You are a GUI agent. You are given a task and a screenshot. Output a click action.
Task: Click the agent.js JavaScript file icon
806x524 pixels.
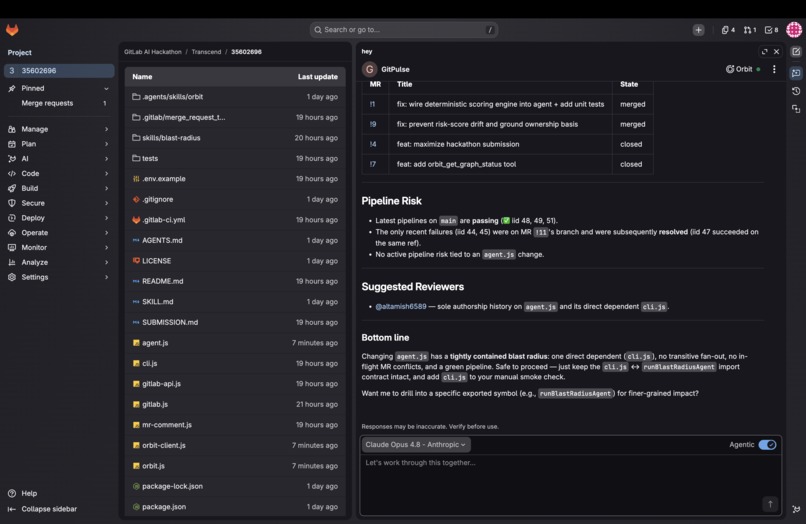(136, 342)
